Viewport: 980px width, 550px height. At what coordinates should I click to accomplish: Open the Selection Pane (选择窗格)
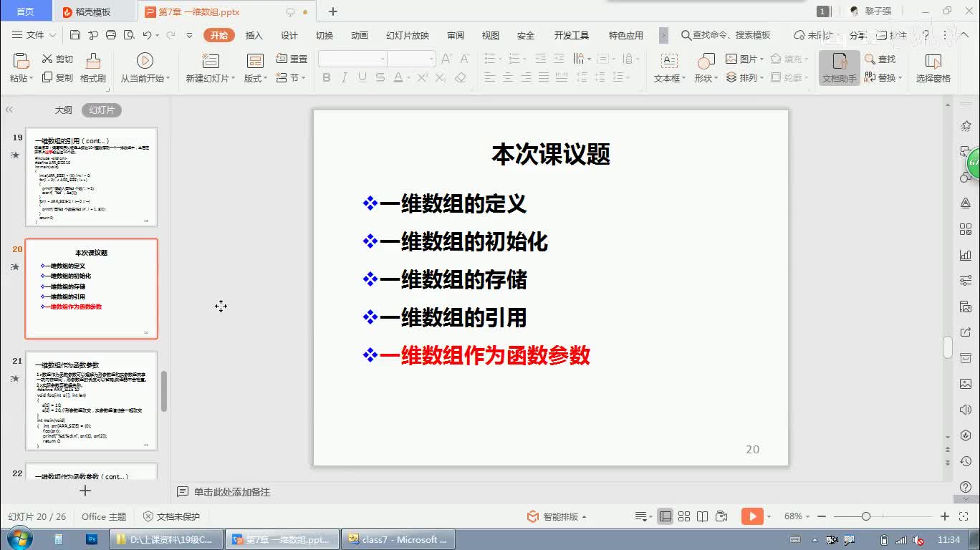[x=933, y=68]
